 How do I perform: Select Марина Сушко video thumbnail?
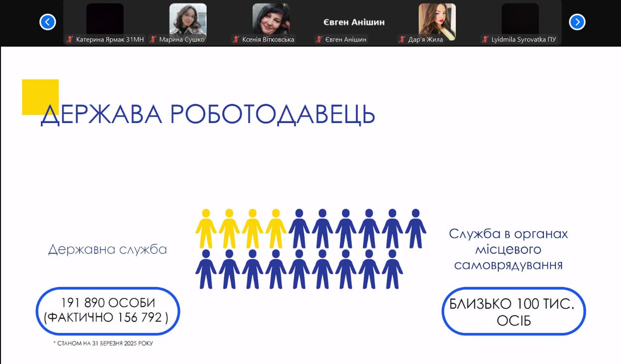tap(188, 22)
